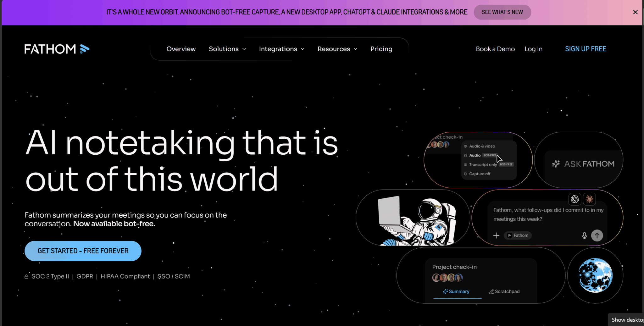Click the microphone icon in prompt box
This screenshot has height=326, width=644.
coord(584,235)
